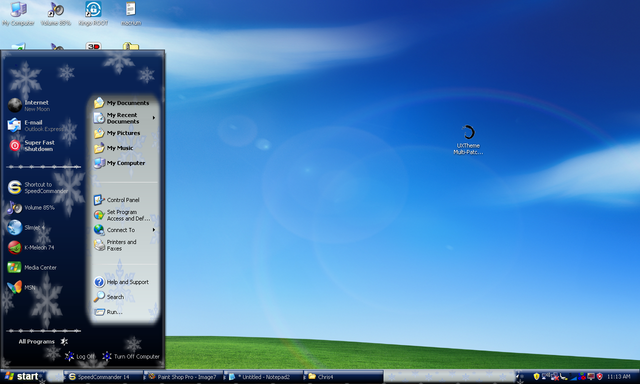
Task: Click the start button
Action: (21, 377)
